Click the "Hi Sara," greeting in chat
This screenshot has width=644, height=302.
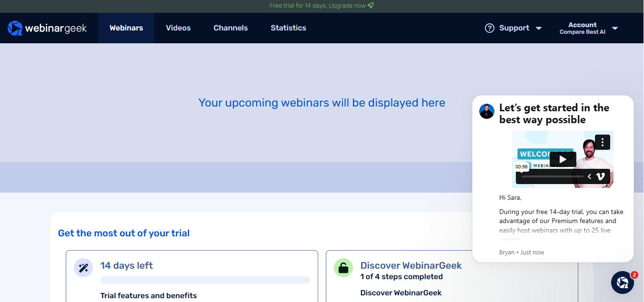tap(510, 197)
